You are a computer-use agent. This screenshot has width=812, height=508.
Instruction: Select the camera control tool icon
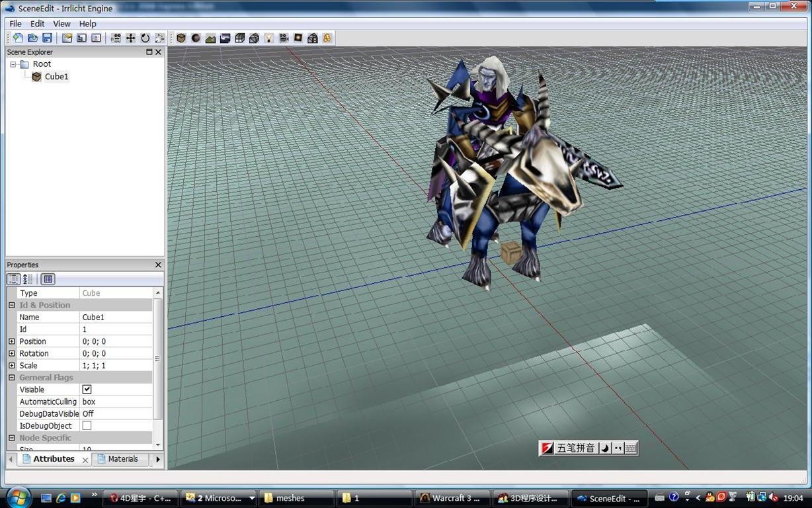[x=116, y=38]
